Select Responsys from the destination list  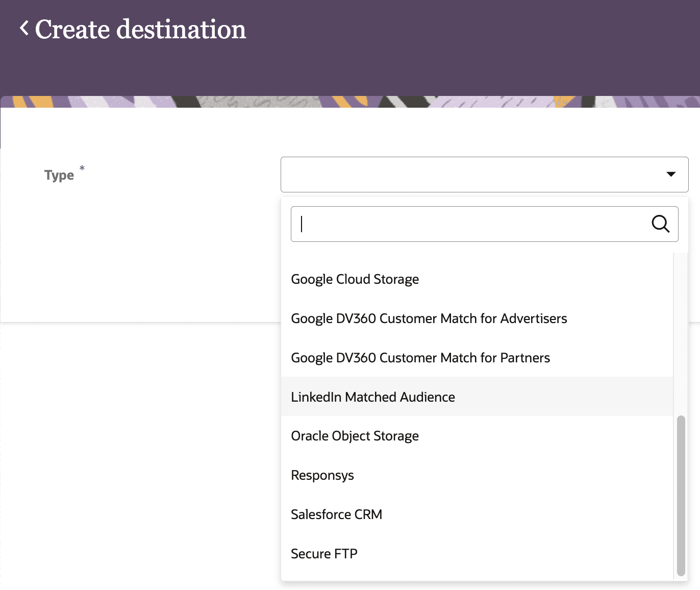pos(322,475)
